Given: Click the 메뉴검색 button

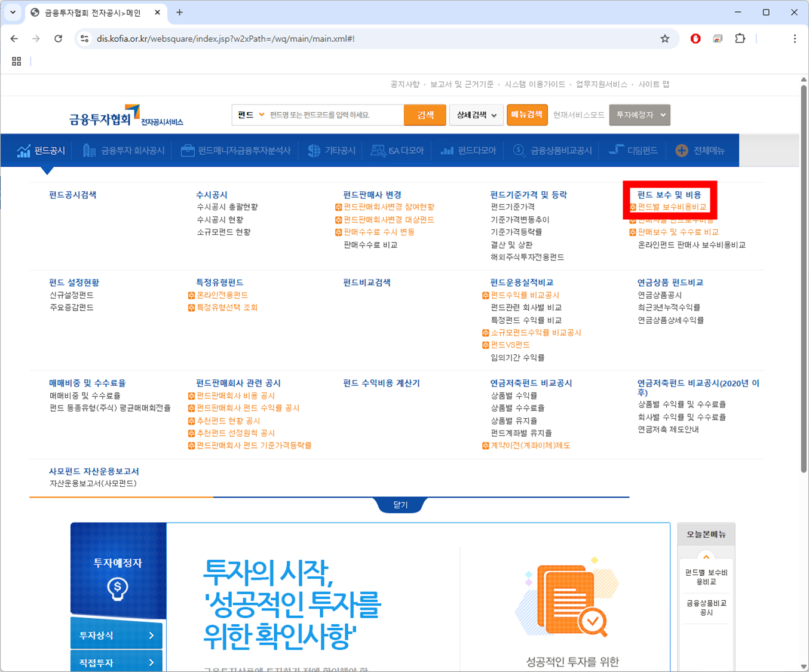Looking at the screenshot, I should pos(527,115).
